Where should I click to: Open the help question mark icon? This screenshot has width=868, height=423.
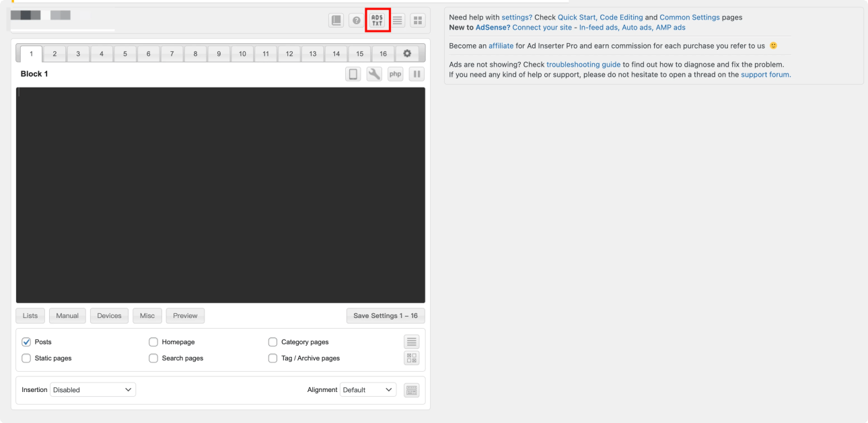356,21
